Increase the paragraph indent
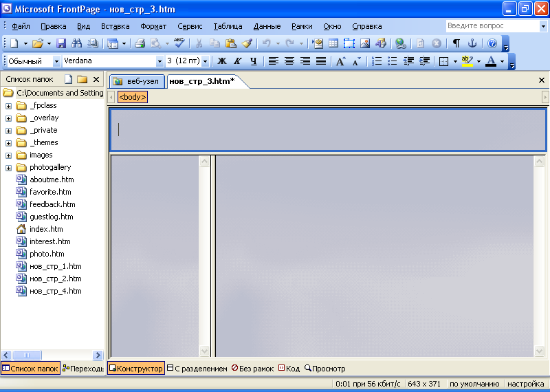Image resolution: width=550 pixels, height=392 pixels. point(424,61)
